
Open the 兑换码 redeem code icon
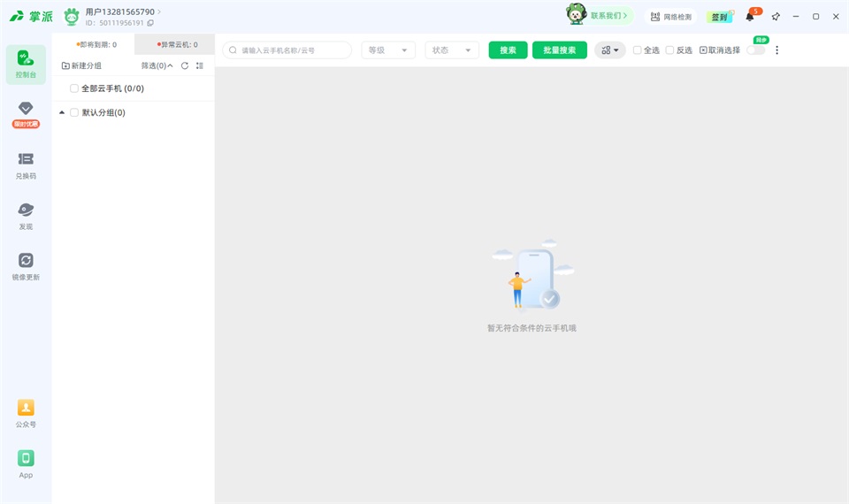(26, 165)
